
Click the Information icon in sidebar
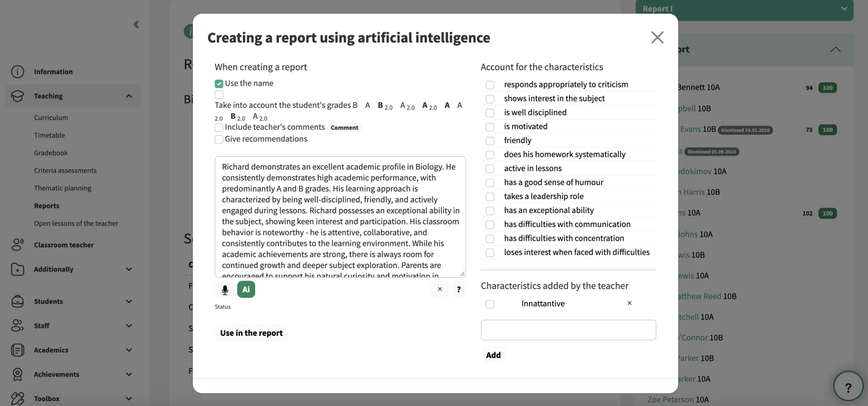17,72
